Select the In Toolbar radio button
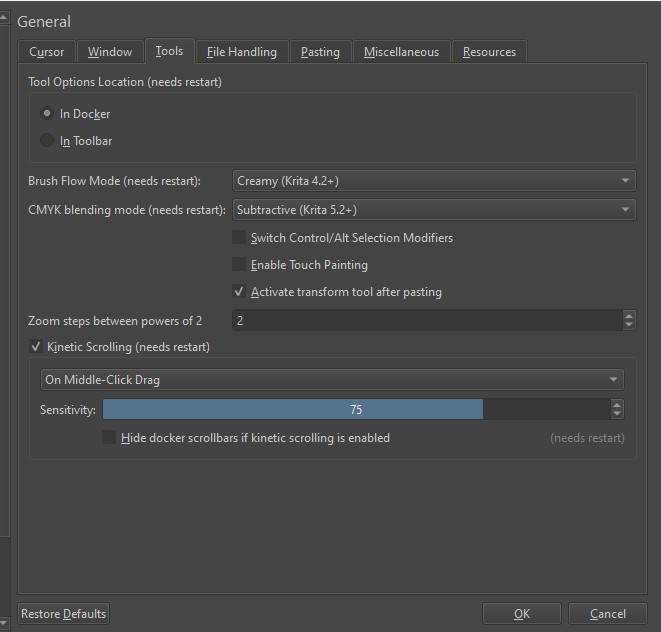The image size is (661, 632). (47, 141)
